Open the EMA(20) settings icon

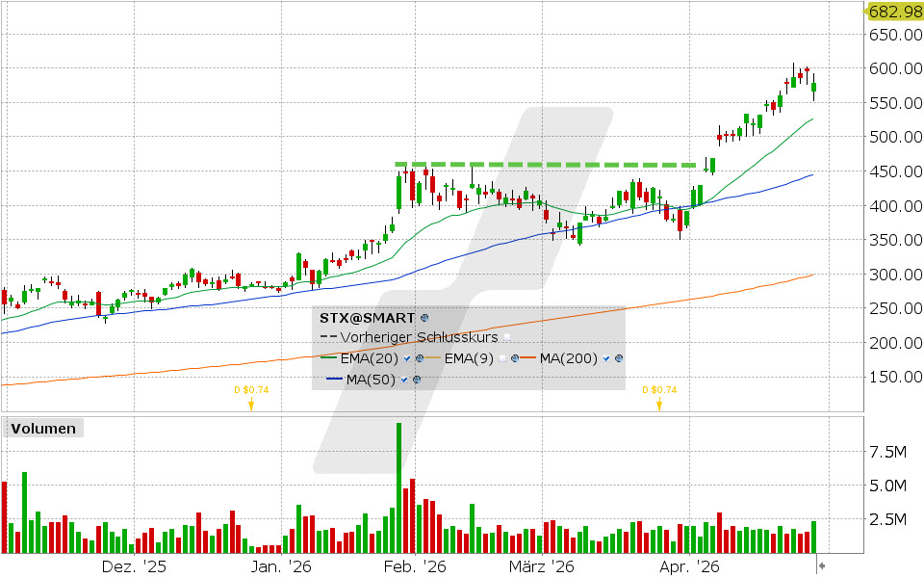[x=420, y=358]
